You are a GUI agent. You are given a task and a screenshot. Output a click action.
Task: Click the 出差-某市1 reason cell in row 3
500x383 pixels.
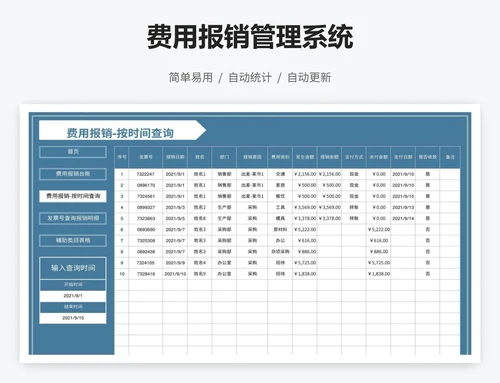click(x=252, y=196)
